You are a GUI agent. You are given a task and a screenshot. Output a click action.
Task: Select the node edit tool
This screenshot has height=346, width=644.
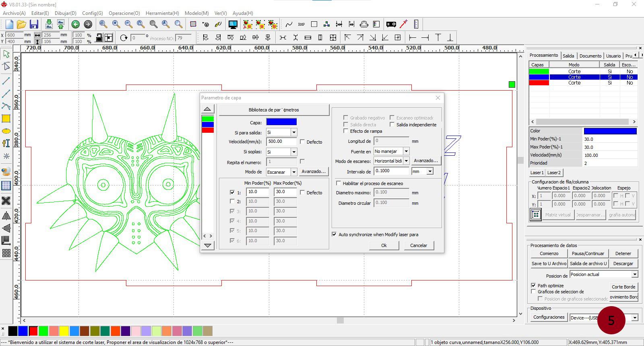[x=6, y=66]
